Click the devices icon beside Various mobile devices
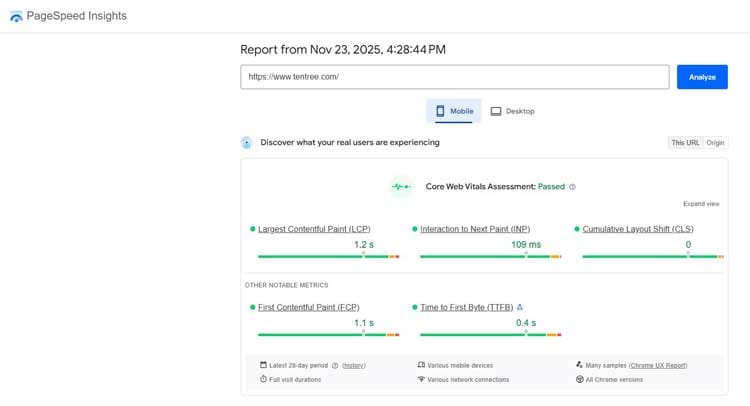Screen dimensions: 750x406 (x=421, y=365)
